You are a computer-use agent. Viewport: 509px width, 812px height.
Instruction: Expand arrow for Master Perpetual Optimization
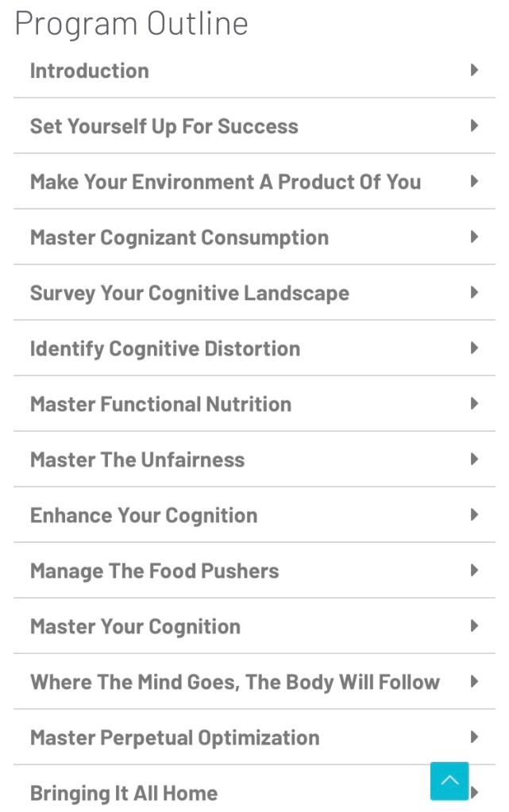(474, 737)
